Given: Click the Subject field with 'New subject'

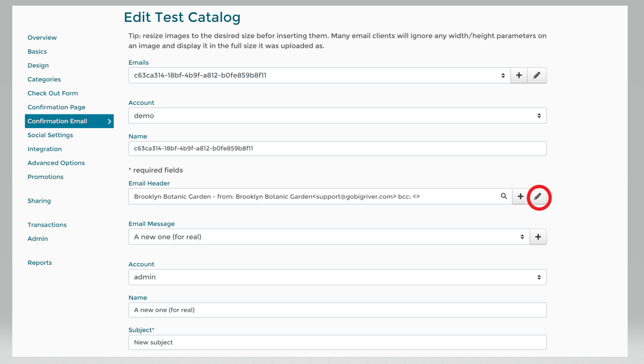Looking at the screenshot, I should pos(337,342).
